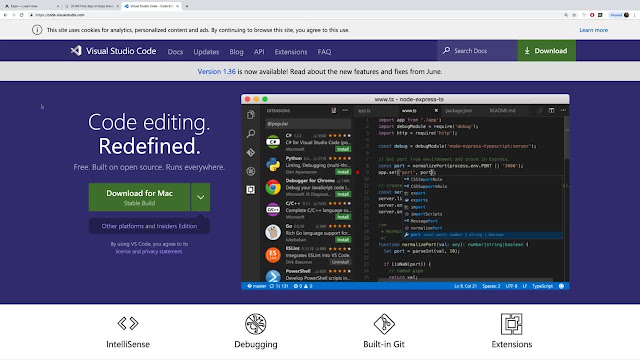The height and width of the screenshot is (360, 640).
Task: Click the VS Code editor hero screenshot
Action: [405, 192]
